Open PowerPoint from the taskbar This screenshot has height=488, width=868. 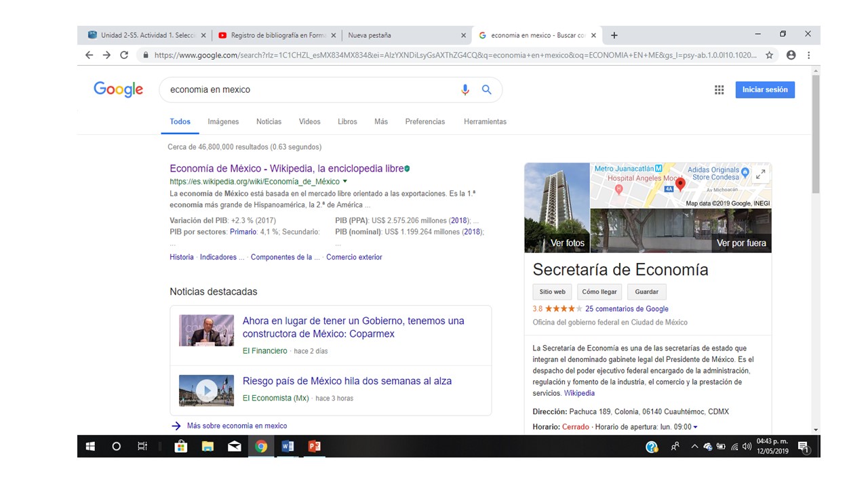tap(314, 446)
